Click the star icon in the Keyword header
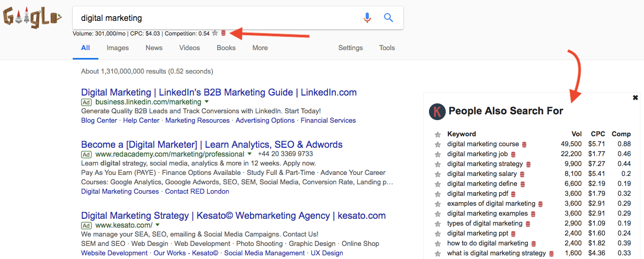Viewport: 644px width, 259px height. click(438, 134)
